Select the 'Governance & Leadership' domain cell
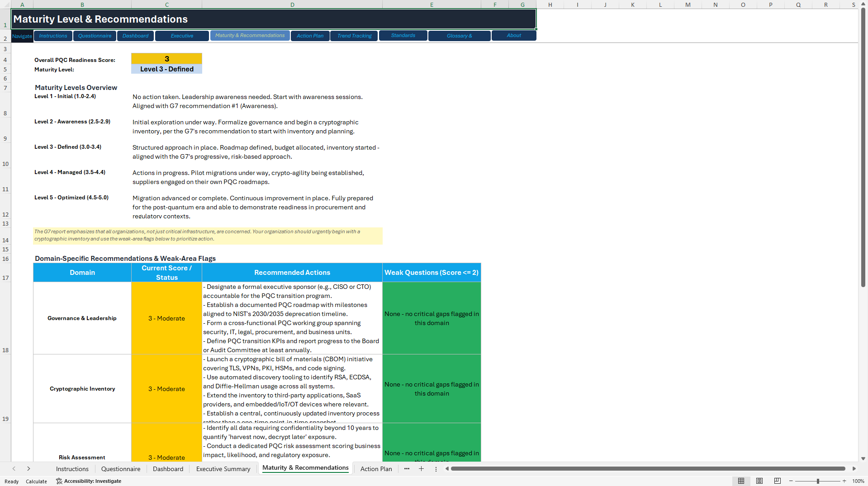 82,318
